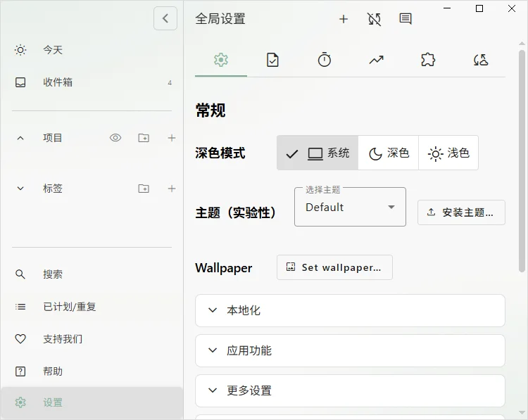528x420 pixels.
Task: Click the sync disabled icon in header
Action: coord(375,19)
